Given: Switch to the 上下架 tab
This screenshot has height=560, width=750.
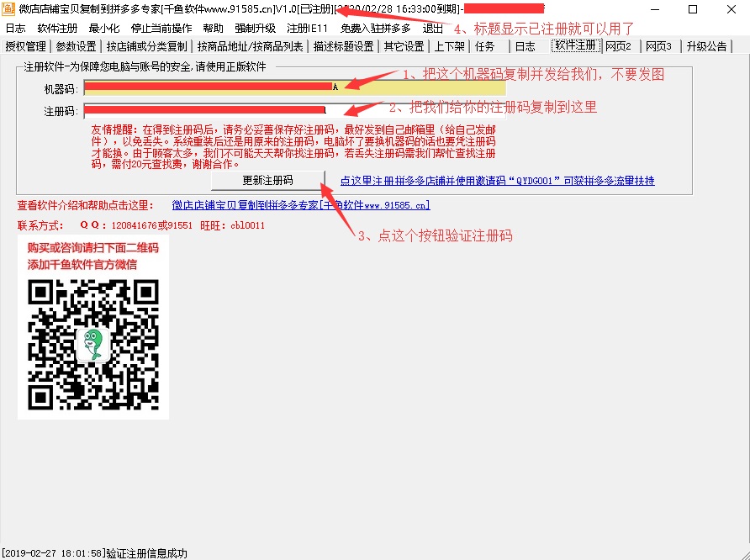Looking at the screenshot, I should (x=450, y=46).
